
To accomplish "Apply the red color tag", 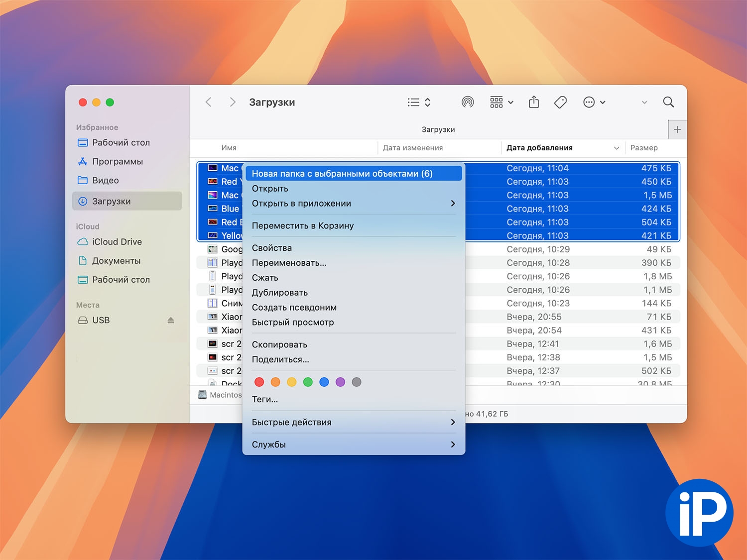I will pos(259,382).
